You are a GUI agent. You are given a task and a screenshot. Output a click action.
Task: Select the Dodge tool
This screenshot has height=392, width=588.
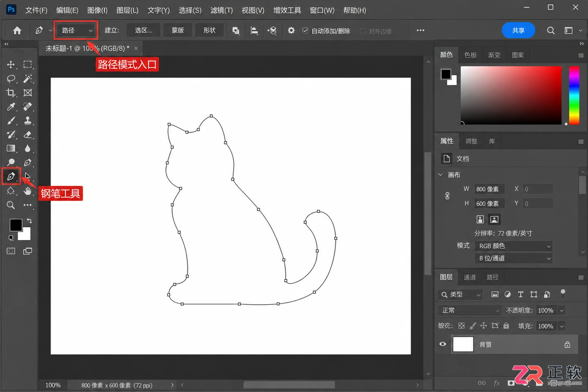click(11, 163)
